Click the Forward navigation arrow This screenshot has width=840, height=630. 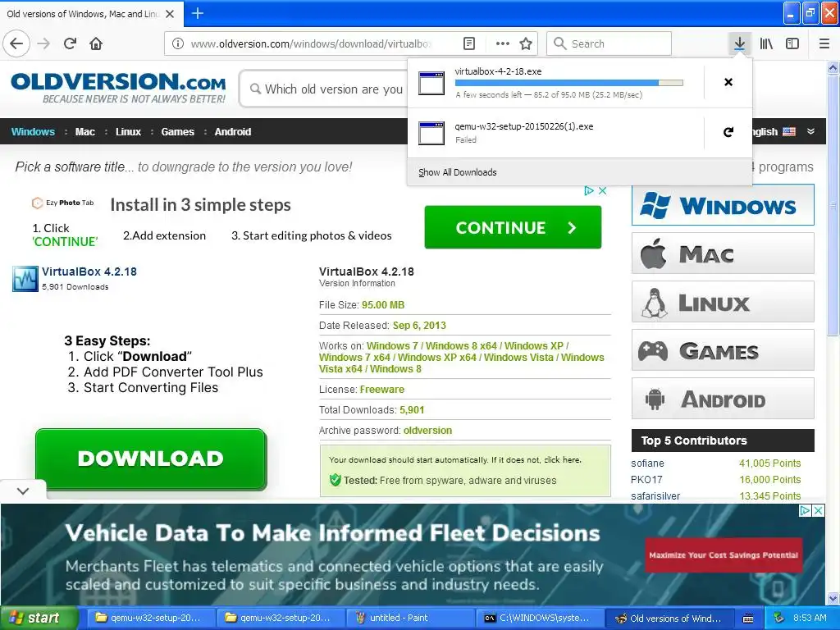(44, 43)
